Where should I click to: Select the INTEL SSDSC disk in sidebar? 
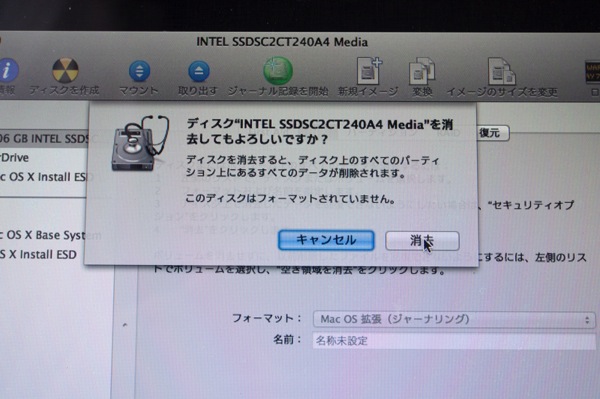(x=44, y=138)
